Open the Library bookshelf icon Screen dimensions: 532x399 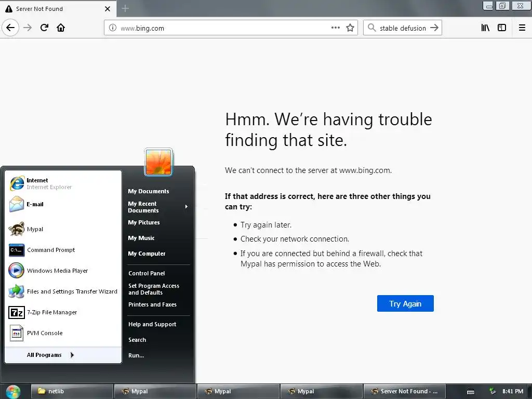click(485, 28)
